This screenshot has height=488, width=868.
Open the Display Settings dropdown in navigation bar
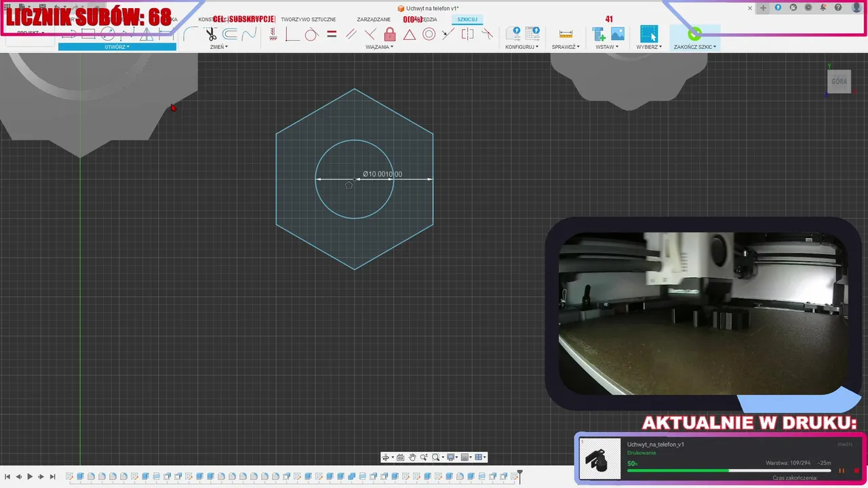tap(452, 457)
